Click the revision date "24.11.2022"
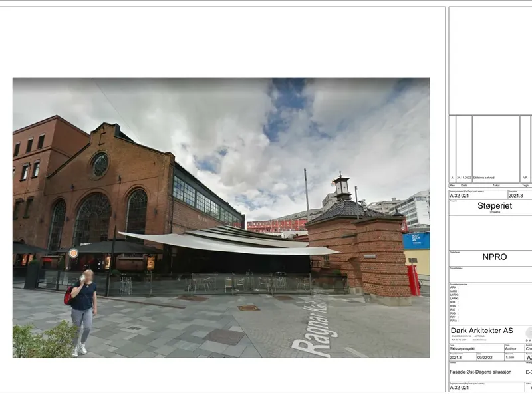The width and height of the screenshot is (532, 399). click(464, 178)
